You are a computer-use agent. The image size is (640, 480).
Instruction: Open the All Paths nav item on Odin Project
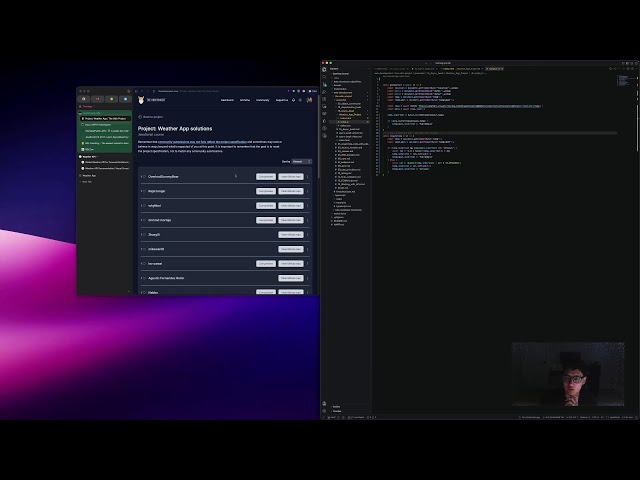(x=245, y=100)
